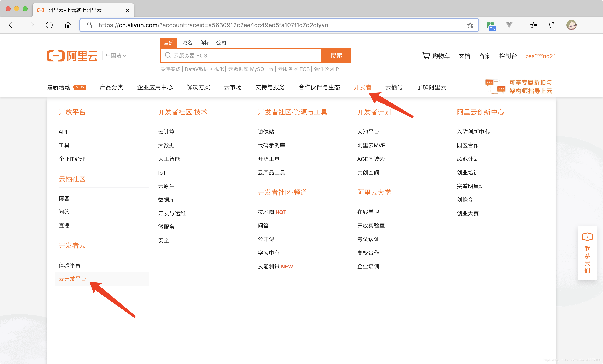Open 技术圈 HOT link
This screenshot has width=603, height=364.
pos(272,212)
